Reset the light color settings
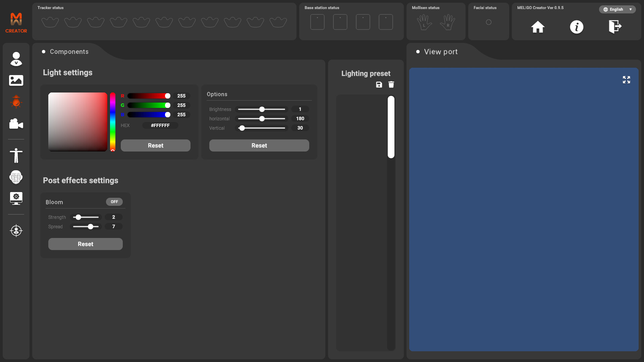Viewport: 644px width, 362px height. 155,145
